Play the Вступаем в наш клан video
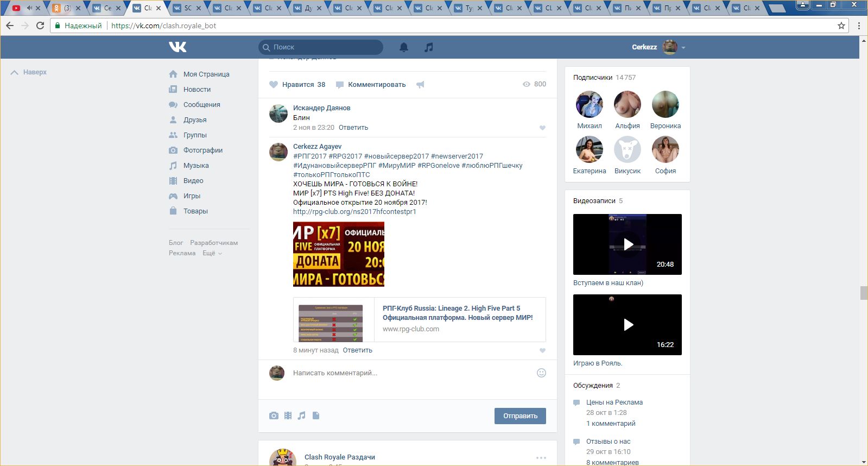 tap(628, 244)
